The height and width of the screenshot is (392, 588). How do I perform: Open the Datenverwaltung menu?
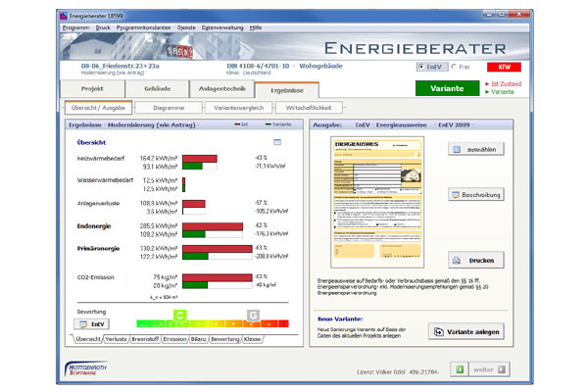tap(222, 27)
